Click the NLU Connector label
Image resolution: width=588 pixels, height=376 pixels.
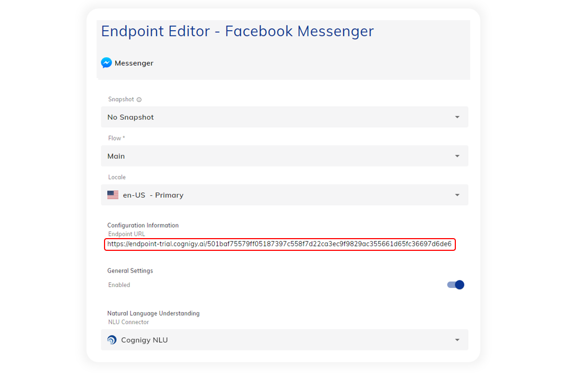(x=128, y=322)
